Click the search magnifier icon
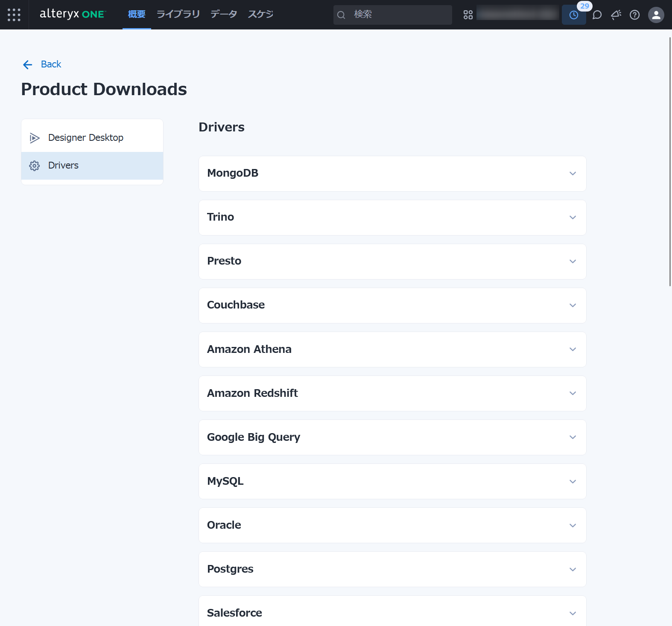Viewport: 672px width, 626px height. point(341,15)
